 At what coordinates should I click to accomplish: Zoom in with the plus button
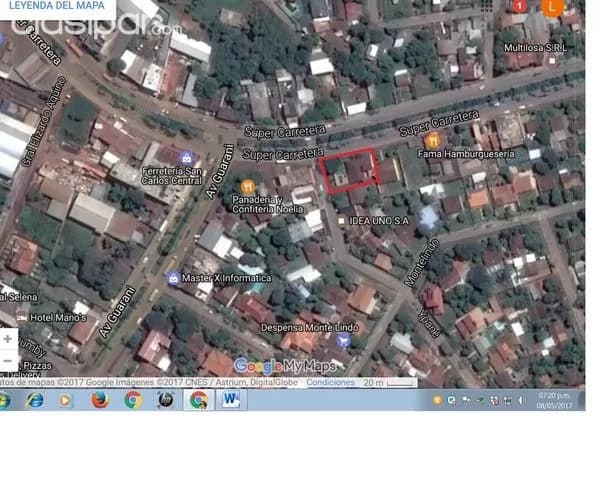(x=8, y=339)
